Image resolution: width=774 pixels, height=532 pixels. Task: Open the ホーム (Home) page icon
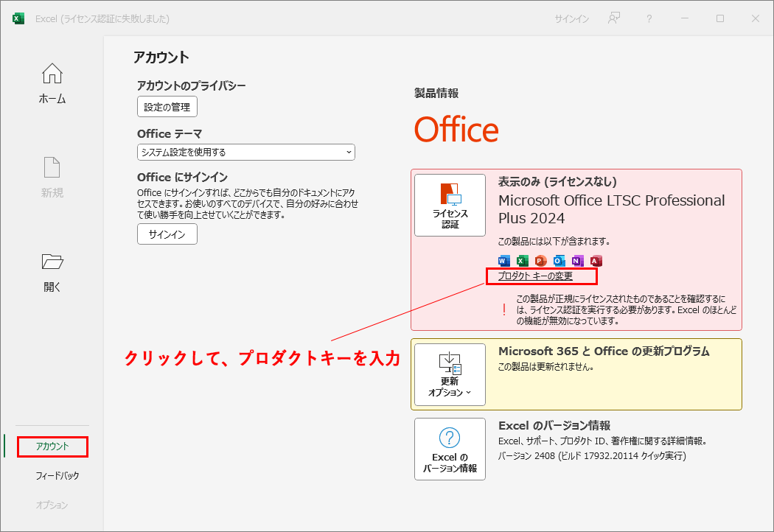[52, 74]
